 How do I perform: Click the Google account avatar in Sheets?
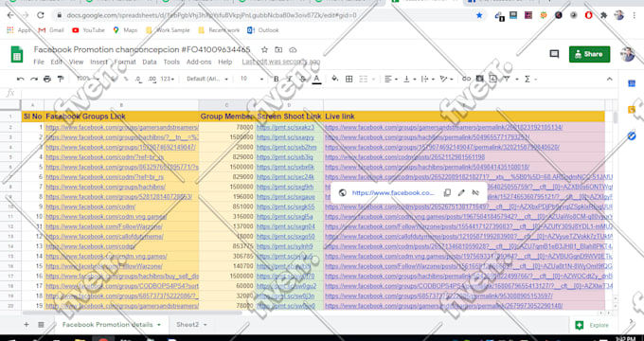(x=627, y=54)
